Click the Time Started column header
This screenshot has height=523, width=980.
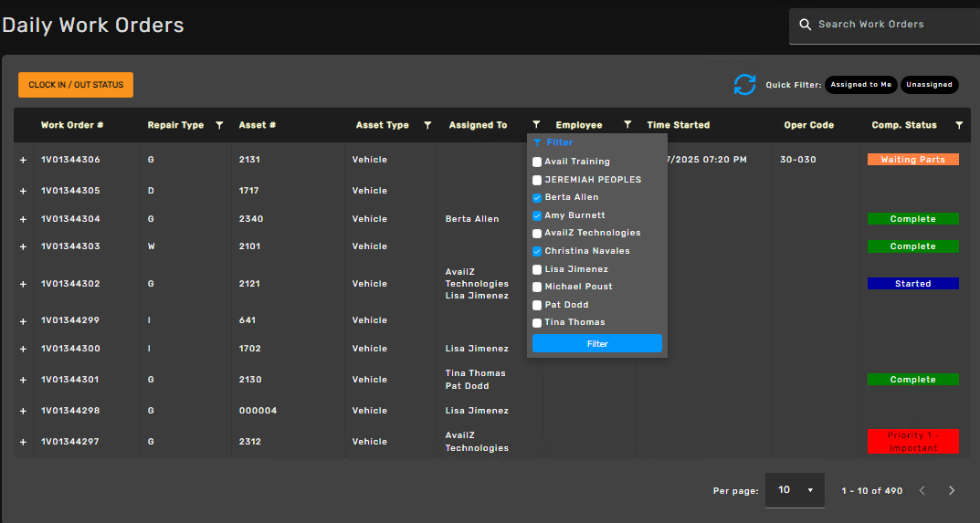678,125
